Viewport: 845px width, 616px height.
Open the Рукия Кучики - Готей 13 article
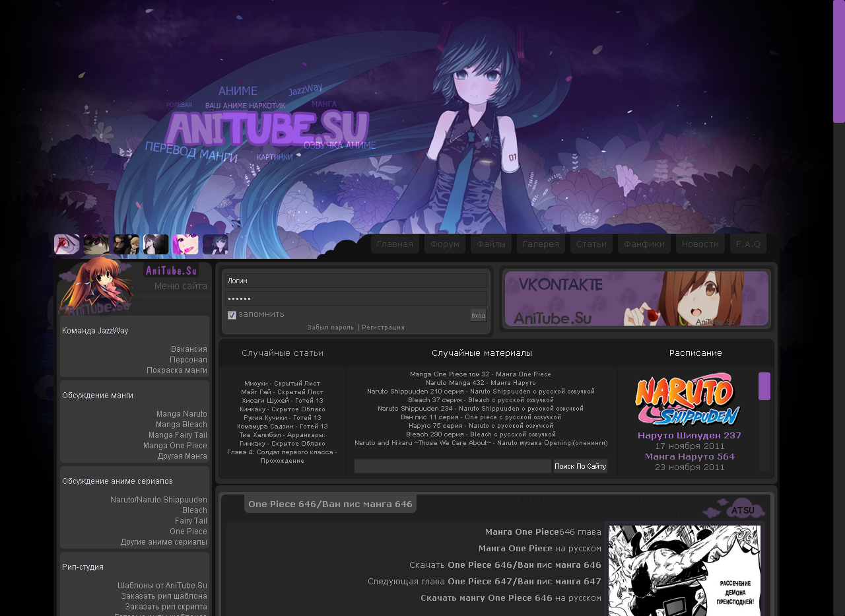coord(283,418)
